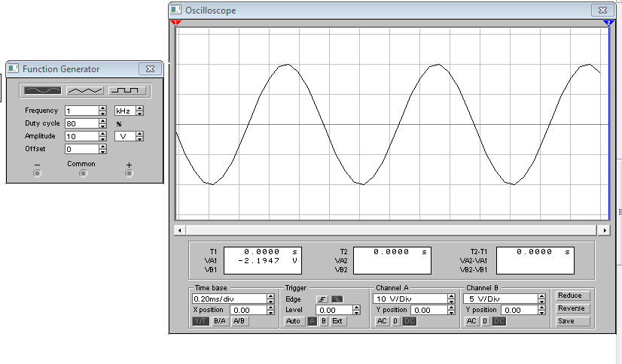Viewport: 622px width, 364px height.
Task: Click the Save button in Oscilloscope
Action: click(x=573, y=321)
